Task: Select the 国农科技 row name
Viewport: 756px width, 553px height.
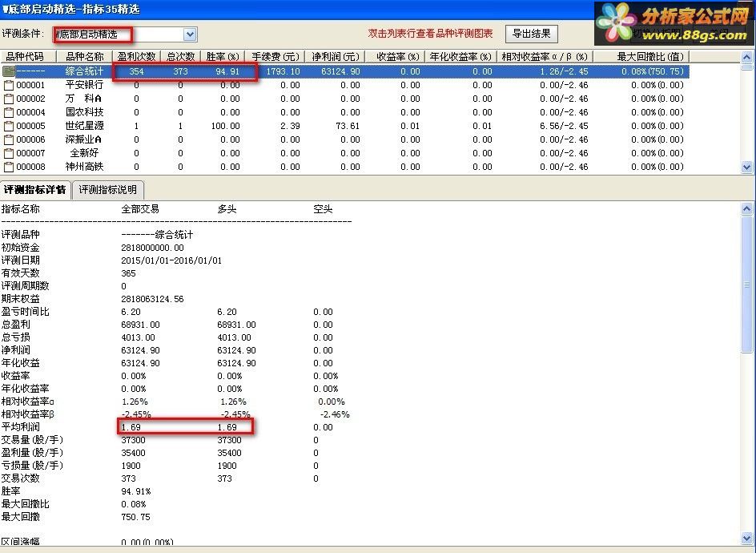Action: (x=84, y=112)
